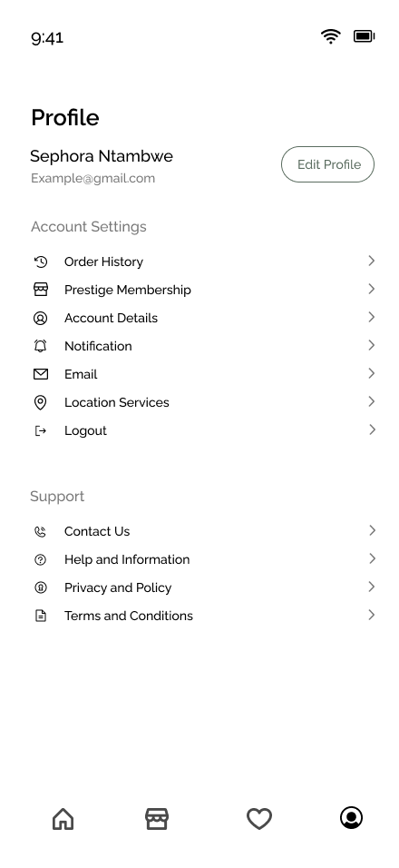Viewport: 399px width, 868px height.
Task: Open Notification settings chevron arrow
Action: pyautogui.click(x=372, y=345)
